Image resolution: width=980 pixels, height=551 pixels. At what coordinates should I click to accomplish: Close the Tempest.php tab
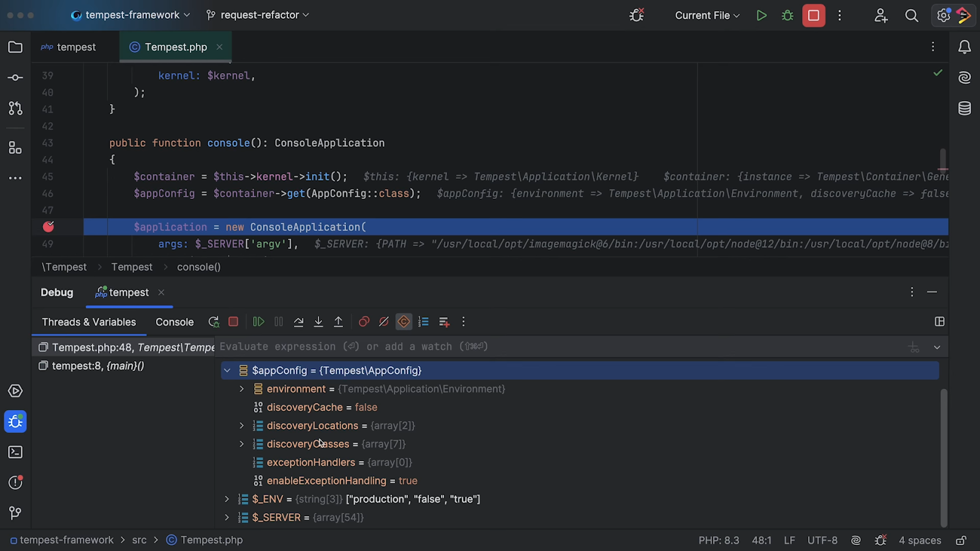[219, 47]
